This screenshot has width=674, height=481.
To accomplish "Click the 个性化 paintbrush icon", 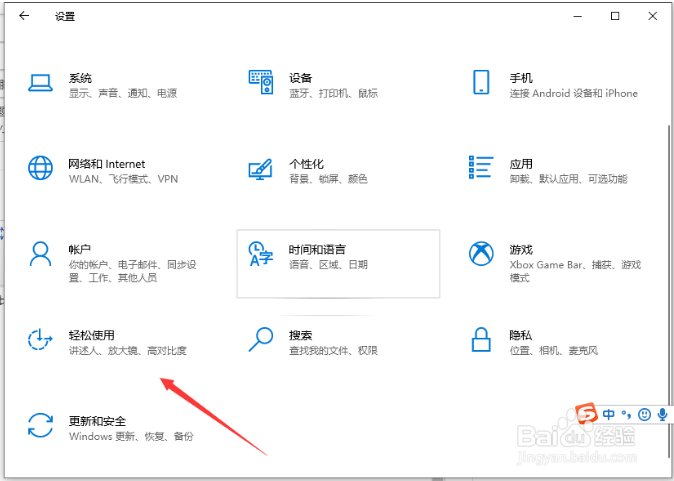I will (260, 169).
